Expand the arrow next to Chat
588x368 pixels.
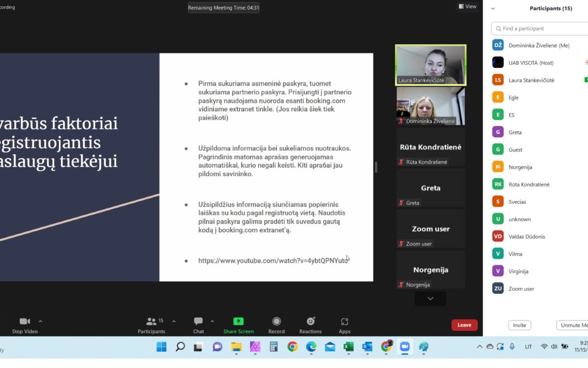[212, 321]
